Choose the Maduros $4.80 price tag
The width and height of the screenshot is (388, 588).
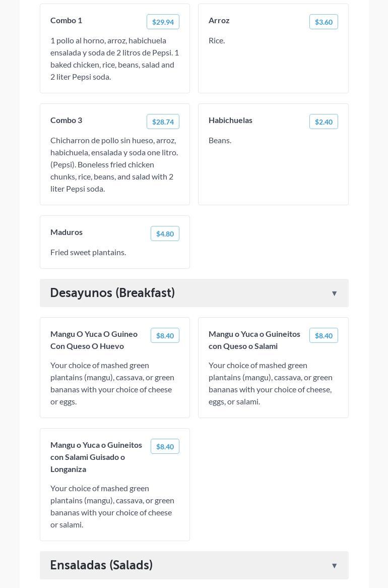[165, 233]
